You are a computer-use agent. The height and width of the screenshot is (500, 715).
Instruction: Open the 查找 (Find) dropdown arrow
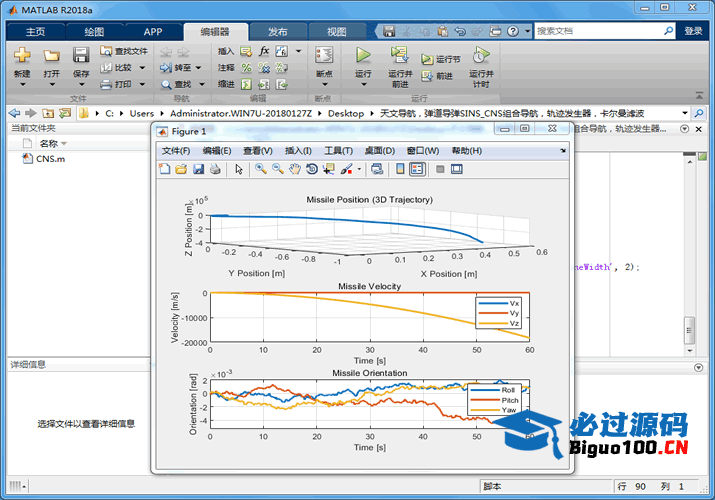pos(202,84)
